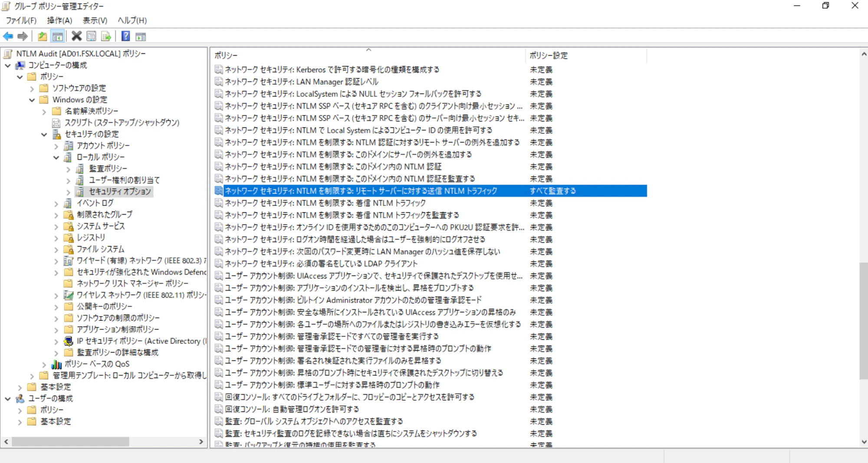
Task: Toggle the action pane toolbar icon
Action: pos(141,36)
